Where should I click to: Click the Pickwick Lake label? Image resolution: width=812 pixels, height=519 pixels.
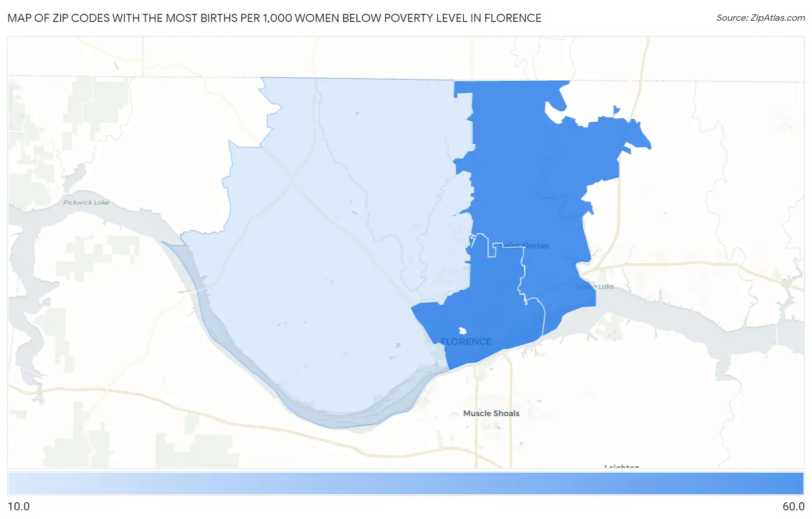click(x=86, y=203)
